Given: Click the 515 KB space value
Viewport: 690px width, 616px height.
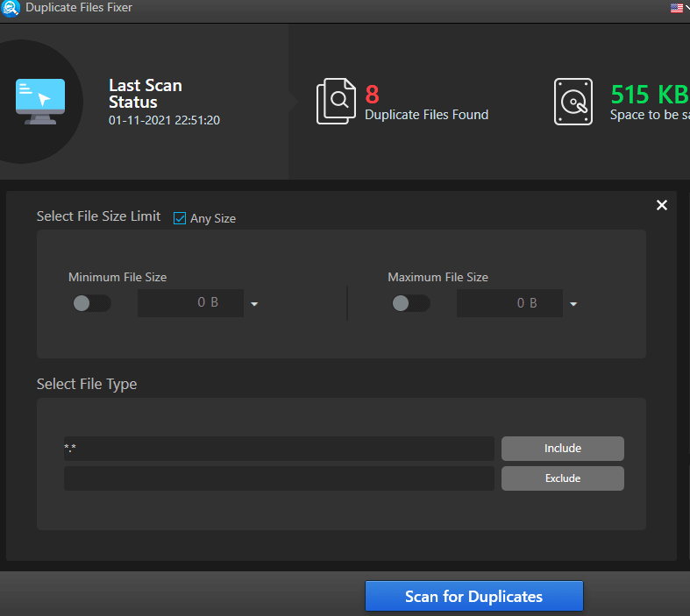Looking at the screenshot, I should tap(650, 94).
